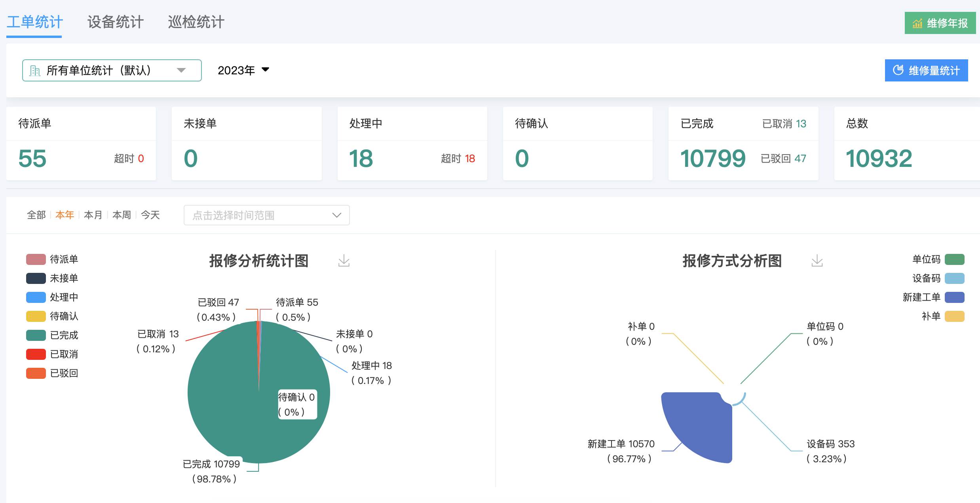Filter by 本月 time range
The image size is (980, 503).
(x=93, y=215)
